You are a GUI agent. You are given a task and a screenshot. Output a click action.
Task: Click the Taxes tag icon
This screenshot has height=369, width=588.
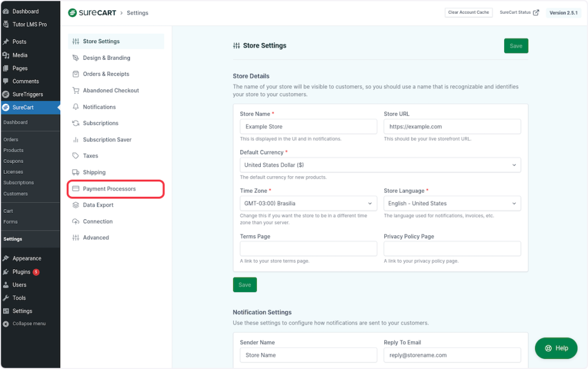(x=76, y=156)
